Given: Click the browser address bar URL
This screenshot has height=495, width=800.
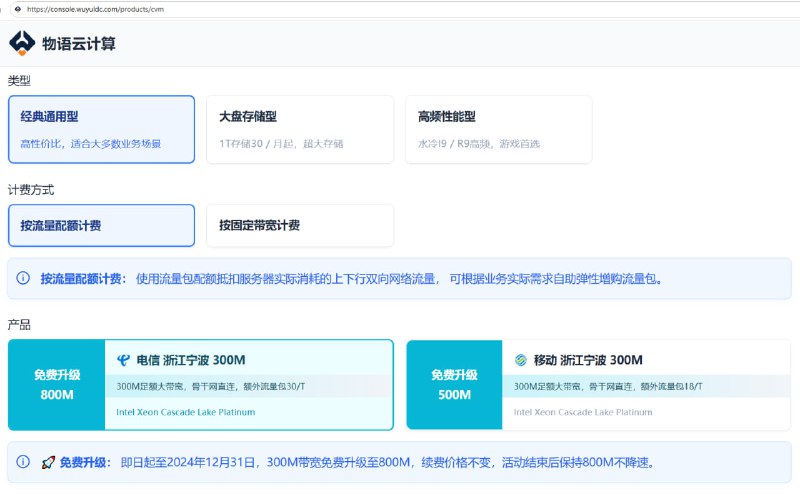Looking at the screenshot, I should (95, 9).
